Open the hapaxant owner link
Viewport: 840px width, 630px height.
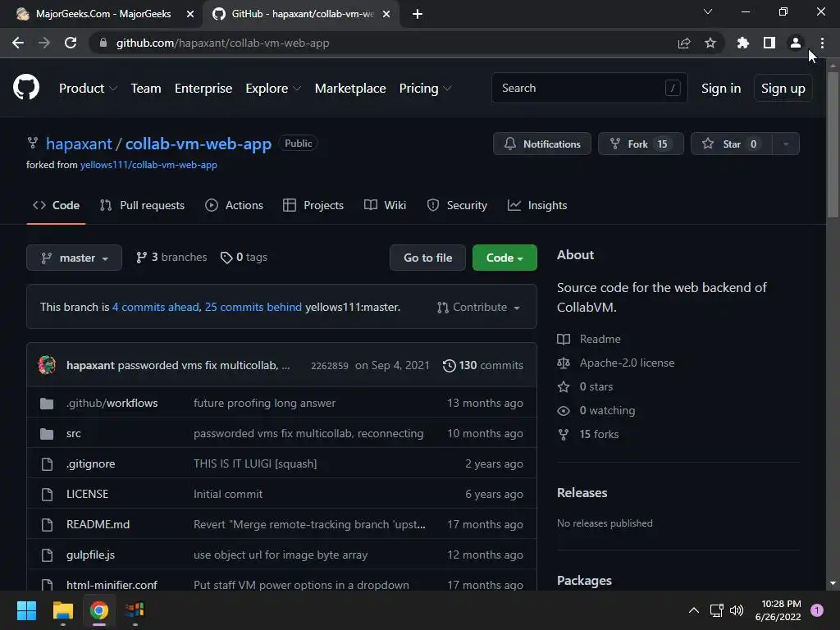coord(79,144)
